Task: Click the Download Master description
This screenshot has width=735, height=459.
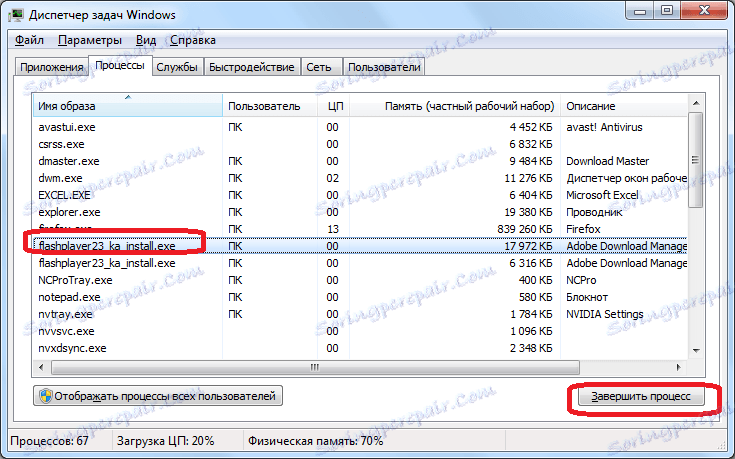Action: point(608,161)
